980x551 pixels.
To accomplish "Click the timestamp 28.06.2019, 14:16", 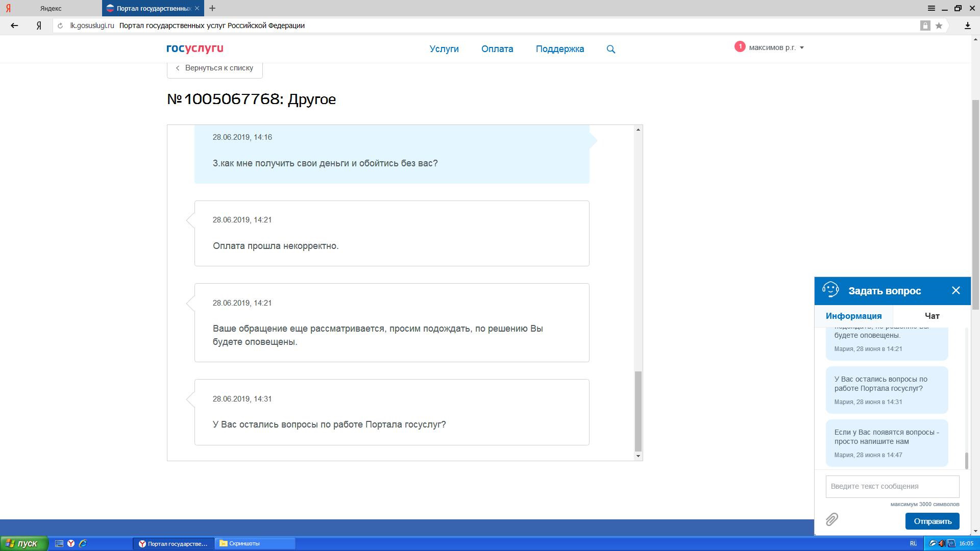I will click(242, 137).
